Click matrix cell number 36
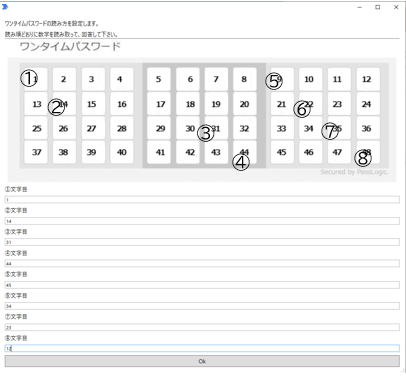Viewport: 406px width, 376px height. (368, 128)
